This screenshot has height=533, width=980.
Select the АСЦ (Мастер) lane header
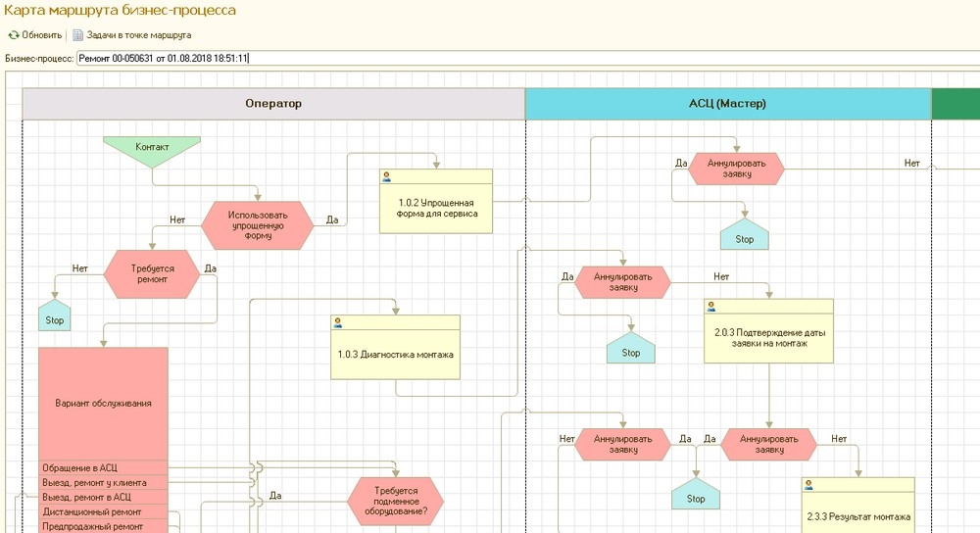coord(727,104)
